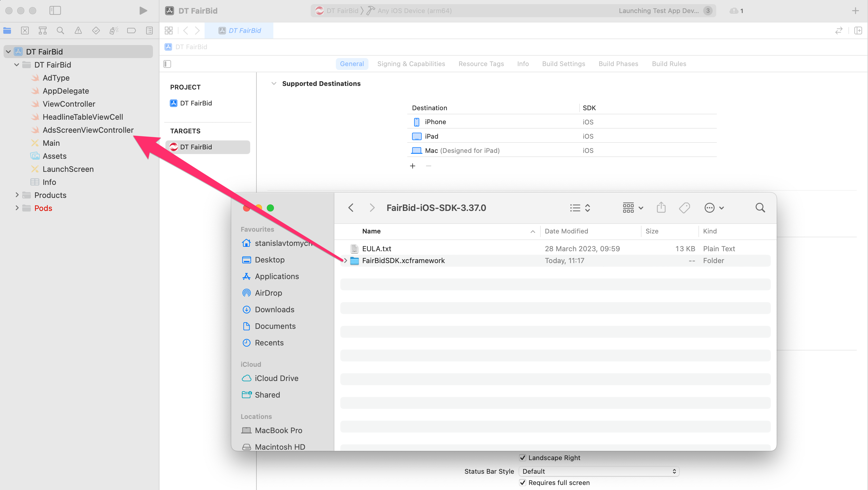
Task: Open the breakpoint navigator icon
Action: pos(131,30)
